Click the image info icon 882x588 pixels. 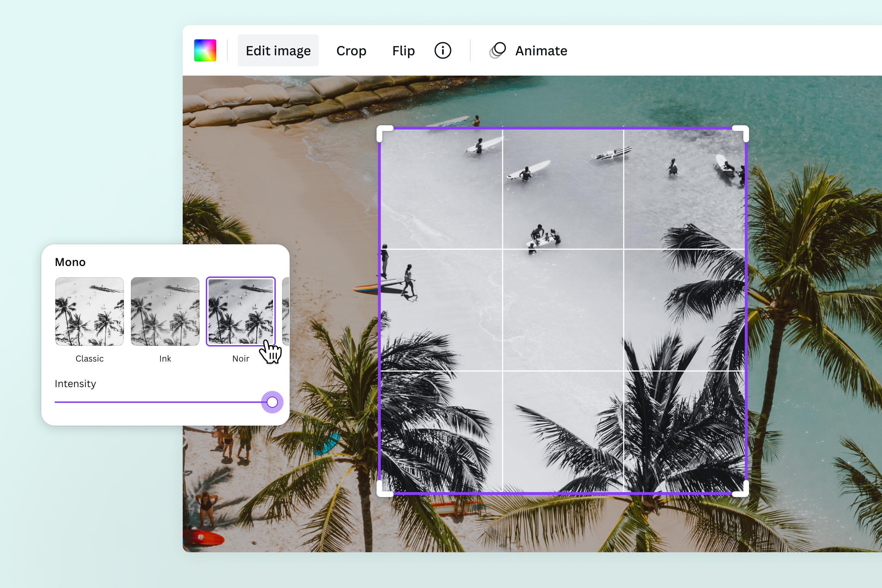click(443, 50)
